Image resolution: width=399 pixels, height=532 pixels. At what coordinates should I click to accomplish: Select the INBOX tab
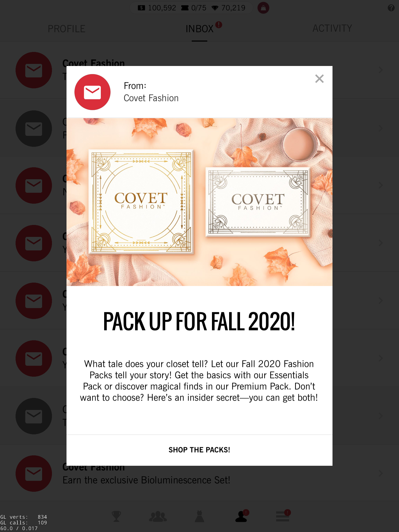199,29
